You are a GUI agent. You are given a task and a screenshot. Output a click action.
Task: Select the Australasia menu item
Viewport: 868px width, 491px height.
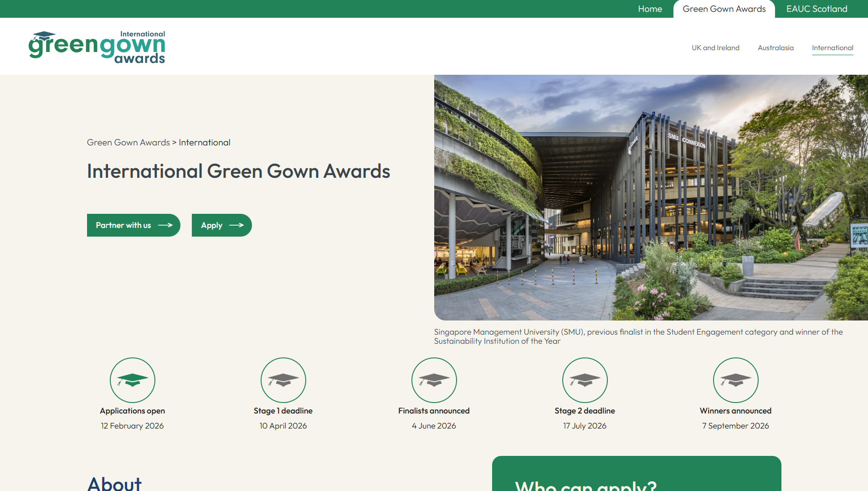[776, 48]
